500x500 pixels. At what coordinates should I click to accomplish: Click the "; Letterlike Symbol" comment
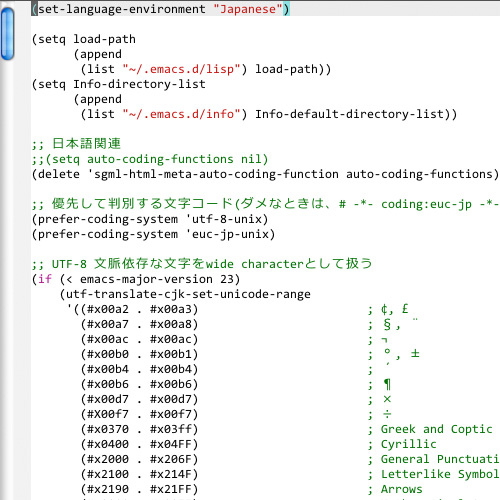(x=433, y=474)
